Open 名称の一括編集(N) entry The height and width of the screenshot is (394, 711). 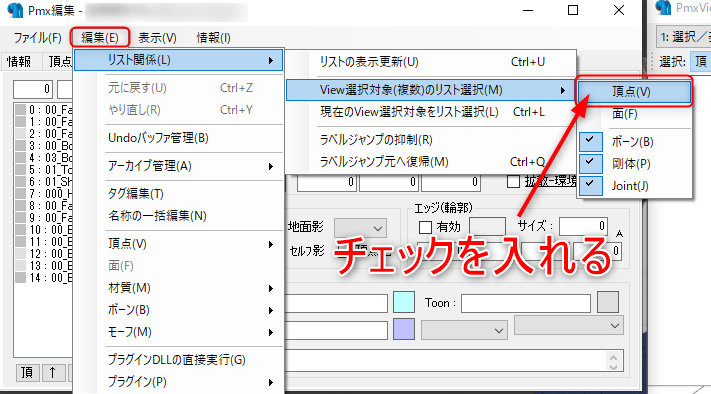(x=179, y=216)
